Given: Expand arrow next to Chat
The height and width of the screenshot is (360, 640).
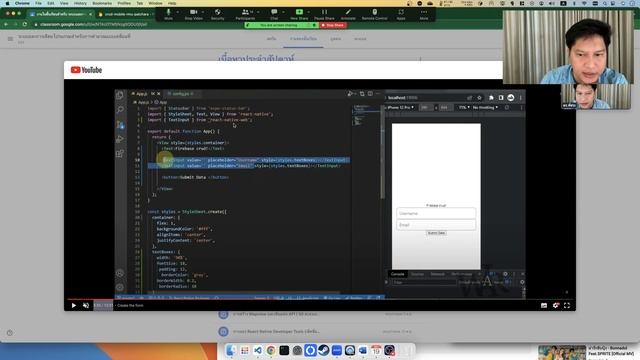Looking at the screenshot, I should (x=283, y=12).
